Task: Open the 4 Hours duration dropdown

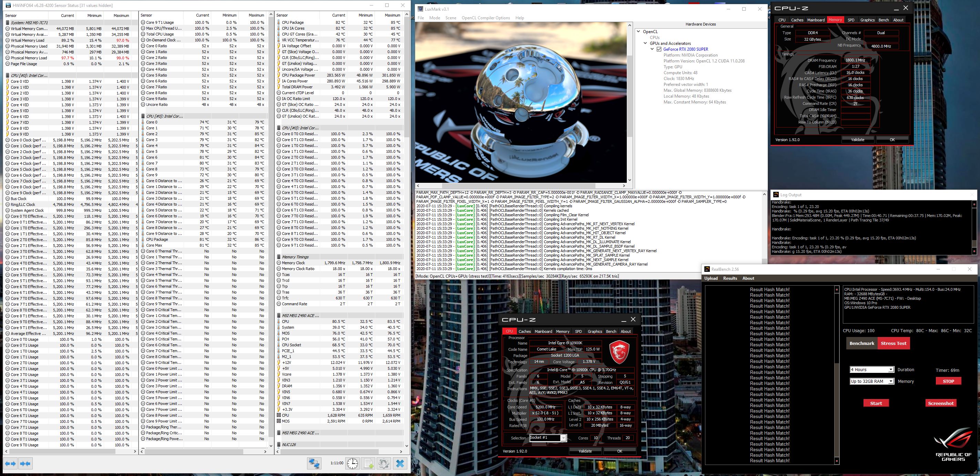Action: tap(891, 370)
